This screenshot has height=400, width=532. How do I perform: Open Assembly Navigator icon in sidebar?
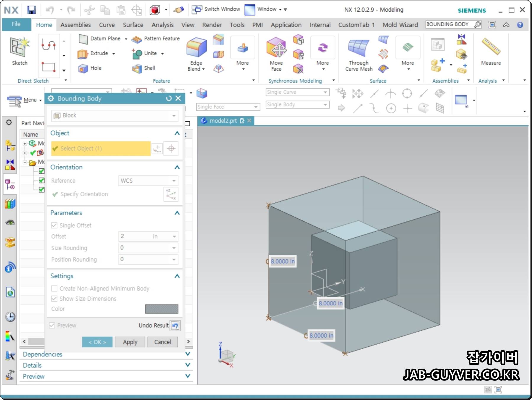(10, 146)
